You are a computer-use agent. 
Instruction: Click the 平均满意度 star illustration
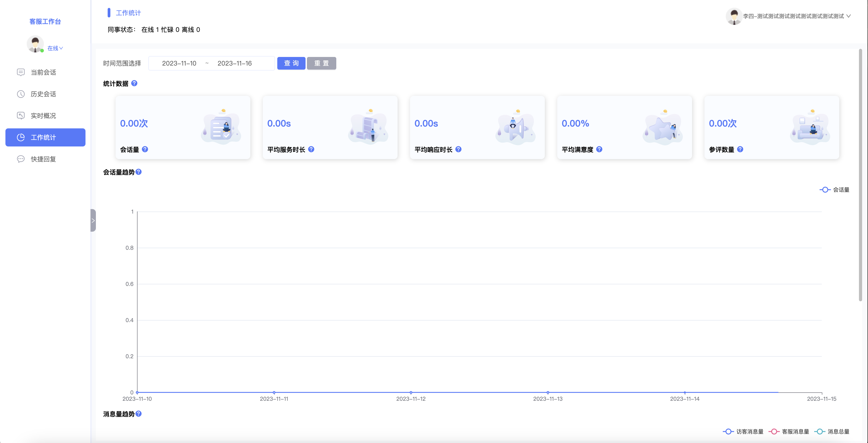(x=663, y=127)
